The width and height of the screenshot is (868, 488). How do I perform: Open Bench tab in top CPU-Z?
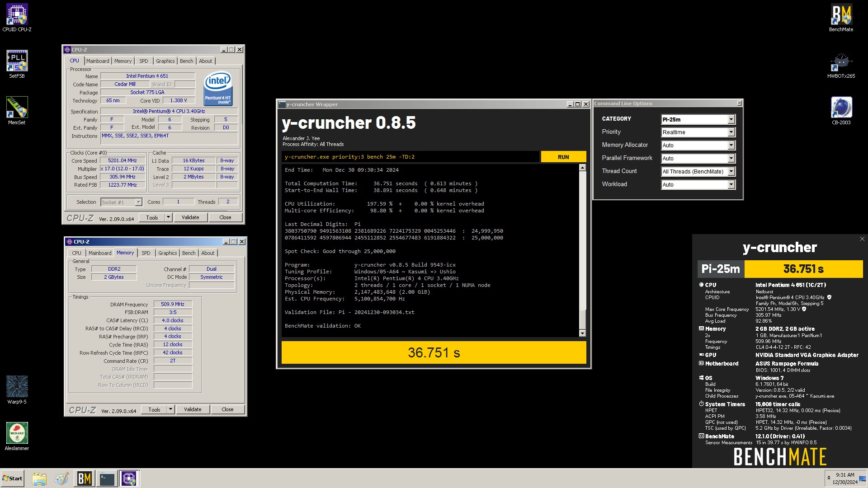point(186,61)
